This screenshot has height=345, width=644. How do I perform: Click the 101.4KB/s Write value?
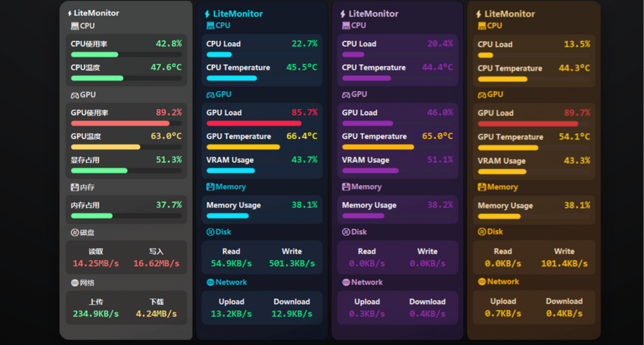[564, 263]
